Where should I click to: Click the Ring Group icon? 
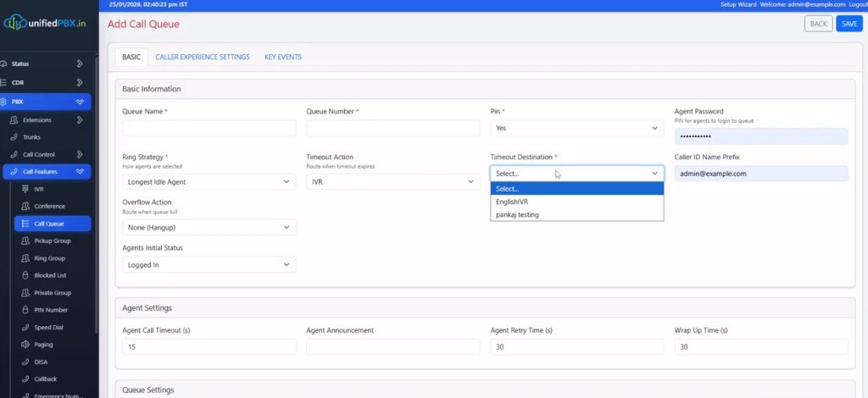(25, 258)
